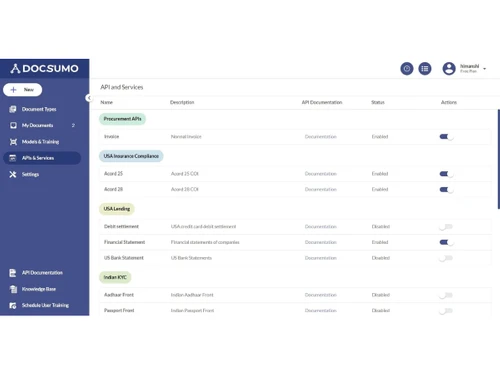Click the My Documents count badge 2
Image resolution: width=500 pixels, height=375 pixels.
click(73, 125)
